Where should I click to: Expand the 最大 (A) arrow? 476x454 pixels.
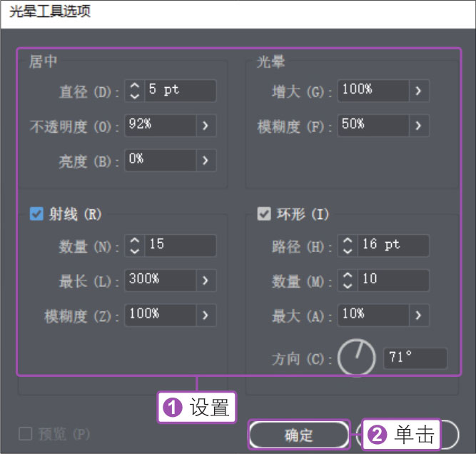pyautogui.click(x=419, y=314)
